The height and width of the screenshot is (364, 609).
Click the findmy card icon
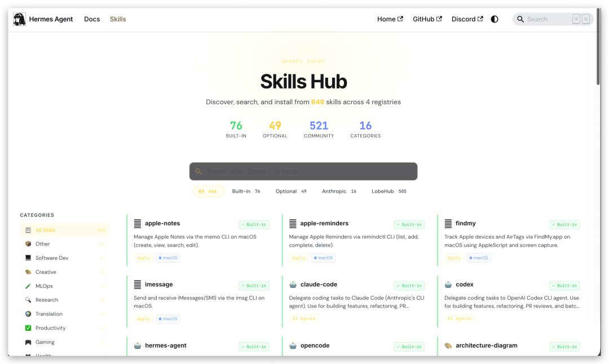pyautogui.click(x=448, y=224)
